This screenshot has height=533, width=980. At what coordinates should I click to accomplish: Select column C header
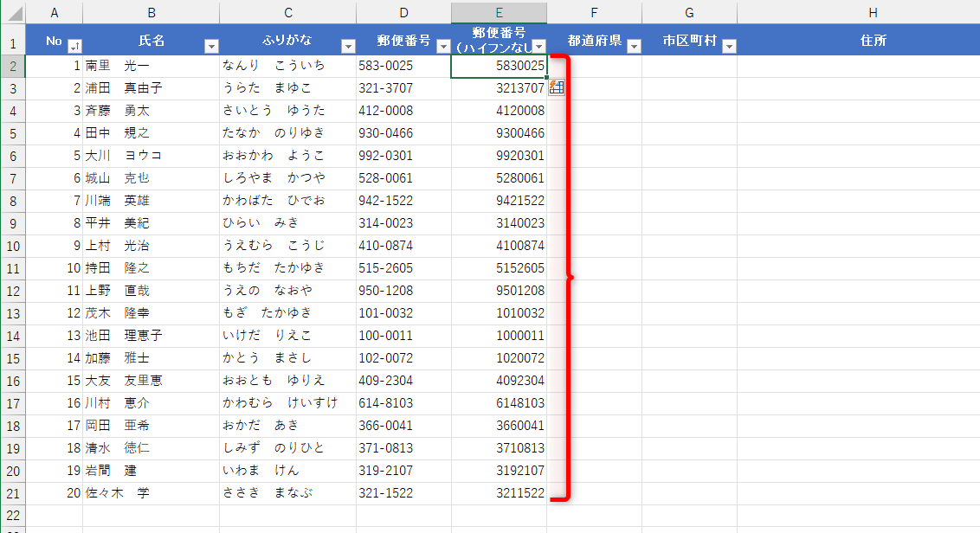[x=288, y=12]
